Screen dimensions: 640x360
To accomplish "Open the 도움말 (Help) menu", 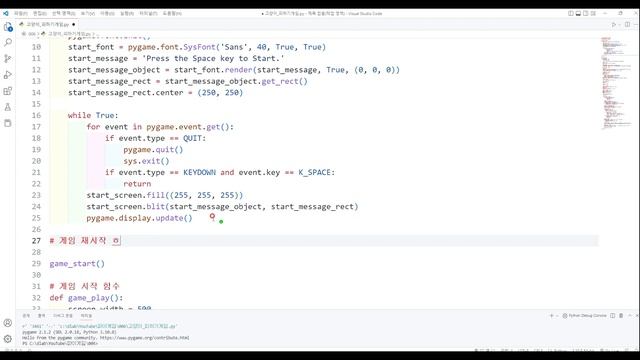I will [x=172, y=13].
